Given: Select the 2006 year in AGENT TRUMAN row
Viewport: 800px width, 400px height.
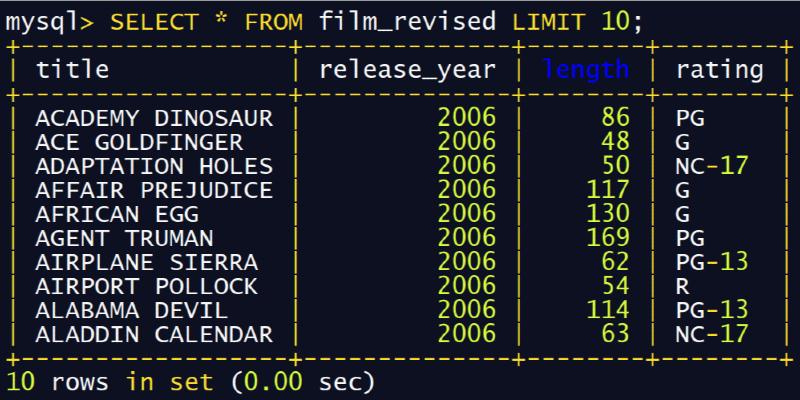Looking at the screenshot, I should click(467, 238).
